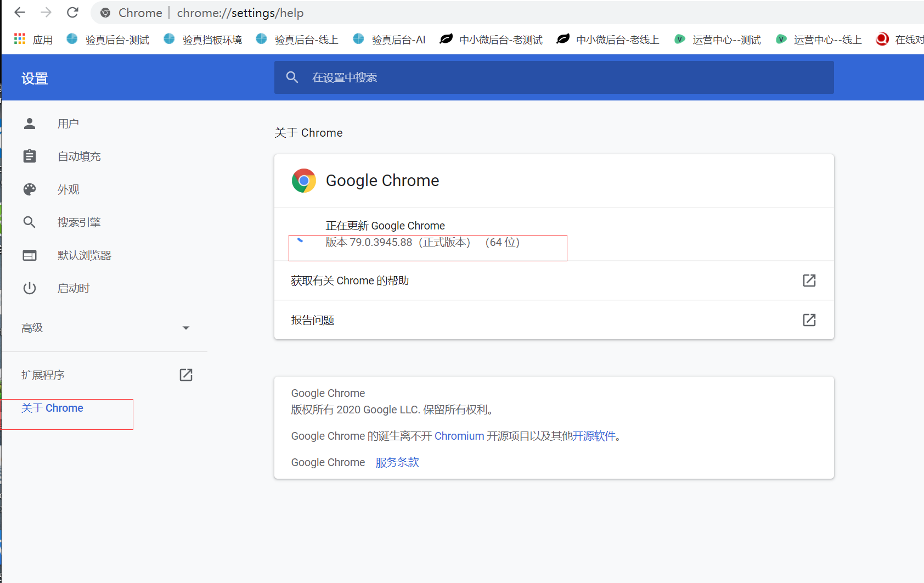Click the browser window icon beside 默认浏览器
The image size is (924, 583).
[x=30, y=255]
